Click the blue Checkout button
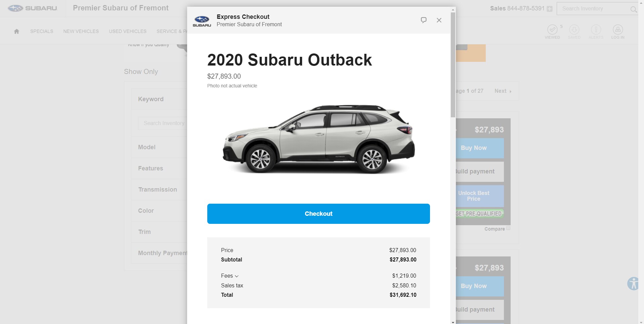This screenshot has height=324, width=644. (318, 214)
